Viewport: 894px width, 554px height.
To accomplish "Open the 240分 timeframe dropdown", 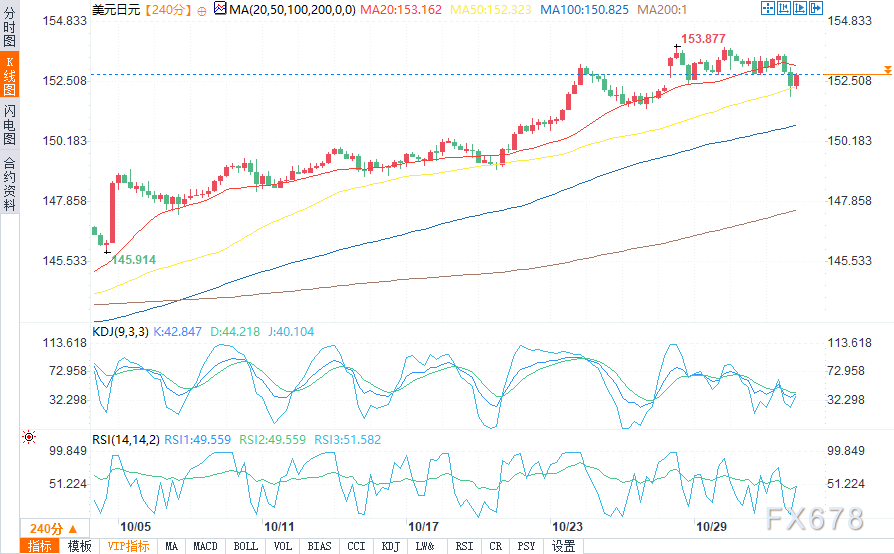I will [55, 528].
